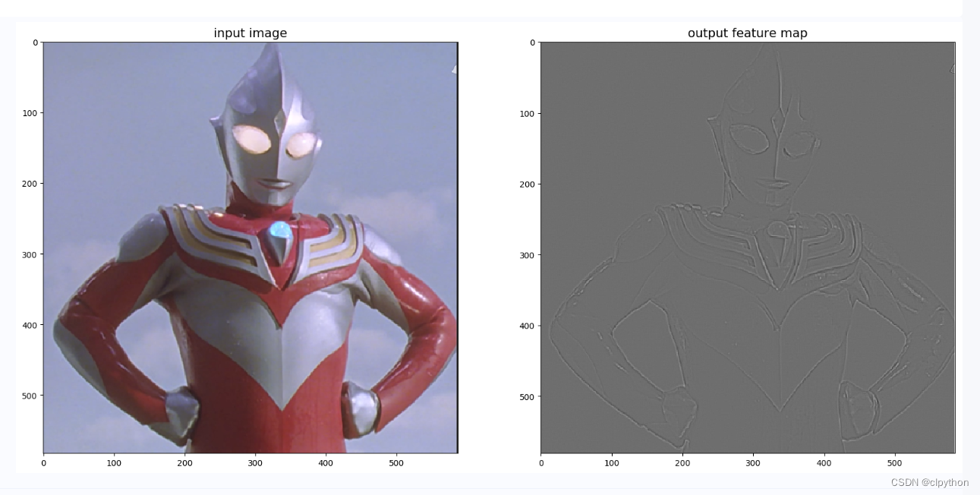Click y-axis tick 100 beside input image
The height and width of the screenshot is (495, 980).
tap(30, 113)
